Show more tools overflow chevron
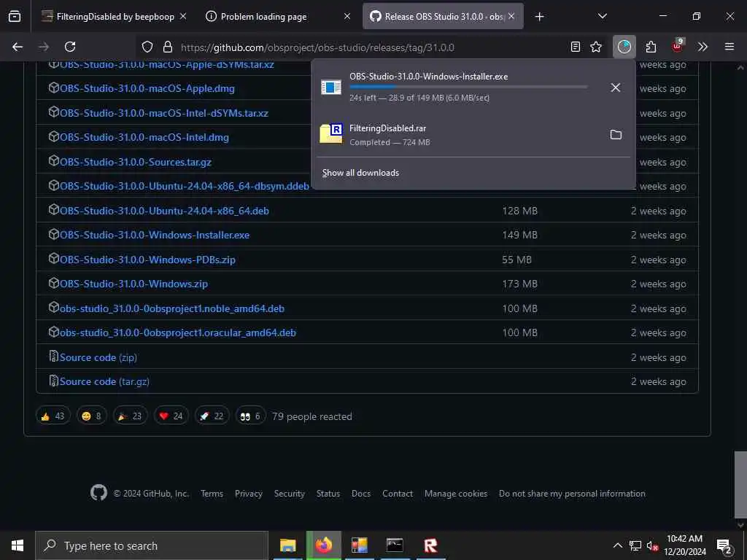This screenshot has height=560, width=747. point(703,47)
